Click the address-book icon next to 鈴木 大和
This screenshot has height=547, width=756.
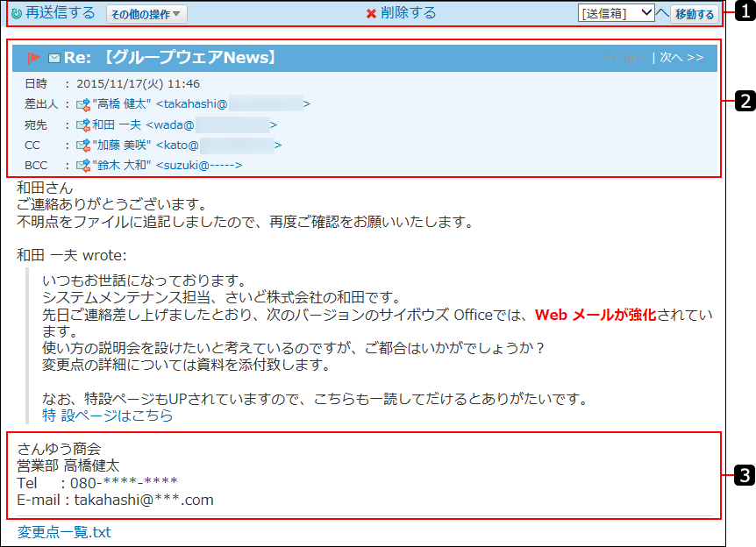click(x=83, y=166)
